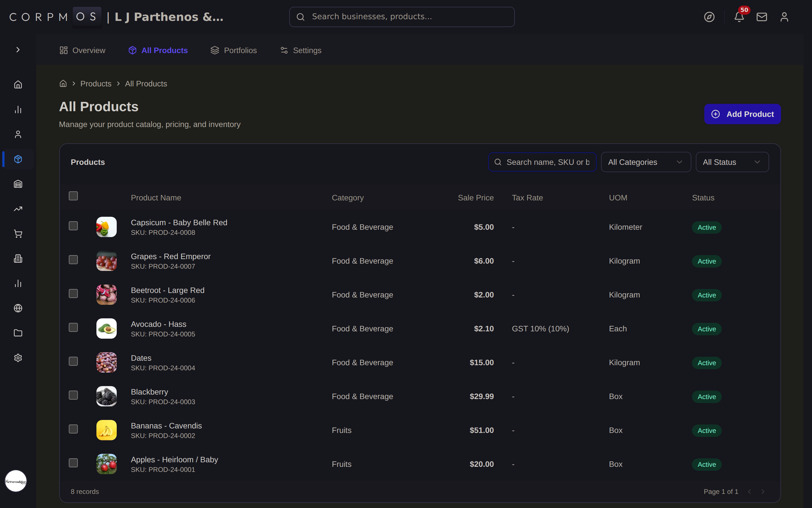812x508 pixels.
Task: Open sidebar globe icon
Action: click(x=18, y=308)
